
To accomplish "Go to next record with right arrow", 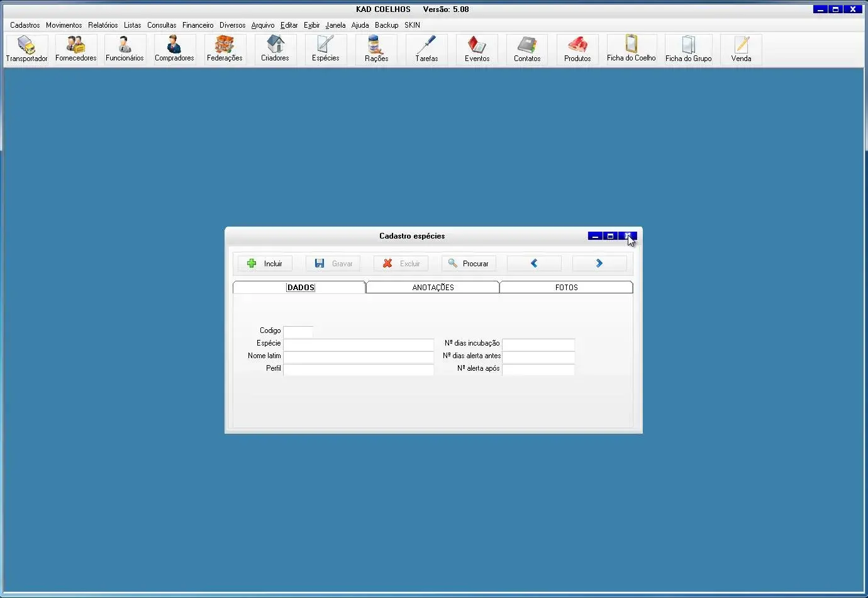I will coord(599,264).
